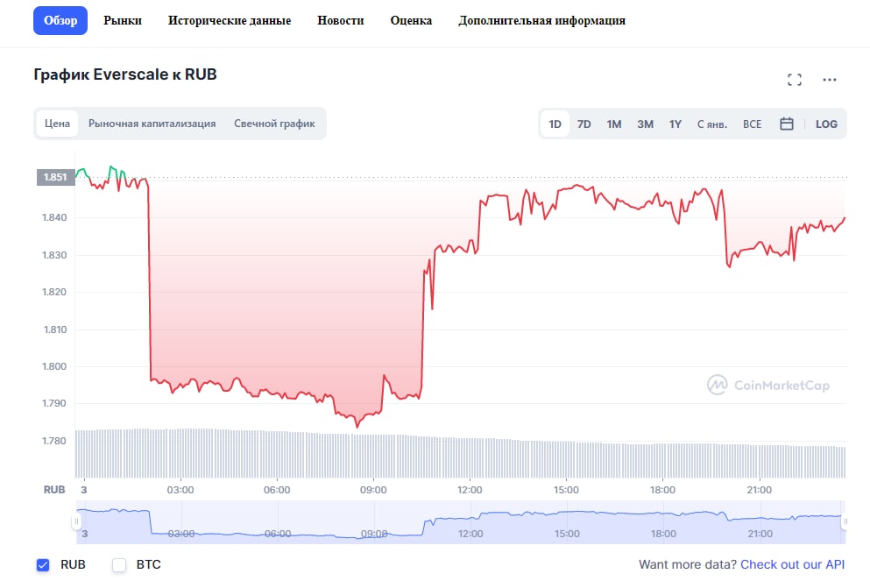Uncheck the RUB currency checkbox
Image resolution: width=870 pixels, height=588 pixels.
coord(43,565)
